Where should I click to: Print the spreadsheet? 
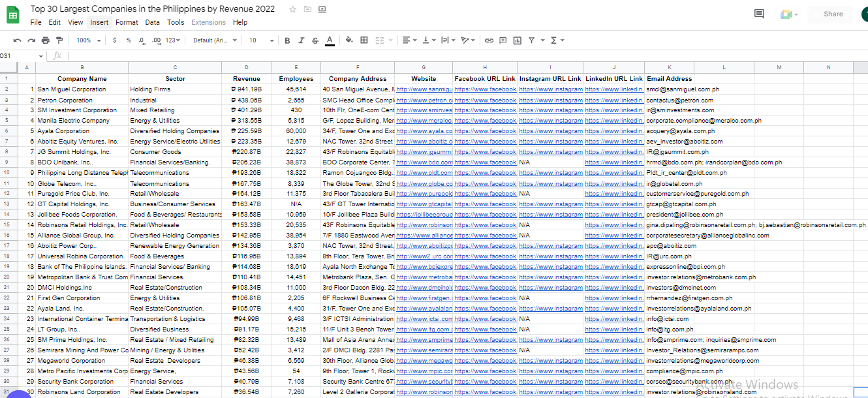46,40
